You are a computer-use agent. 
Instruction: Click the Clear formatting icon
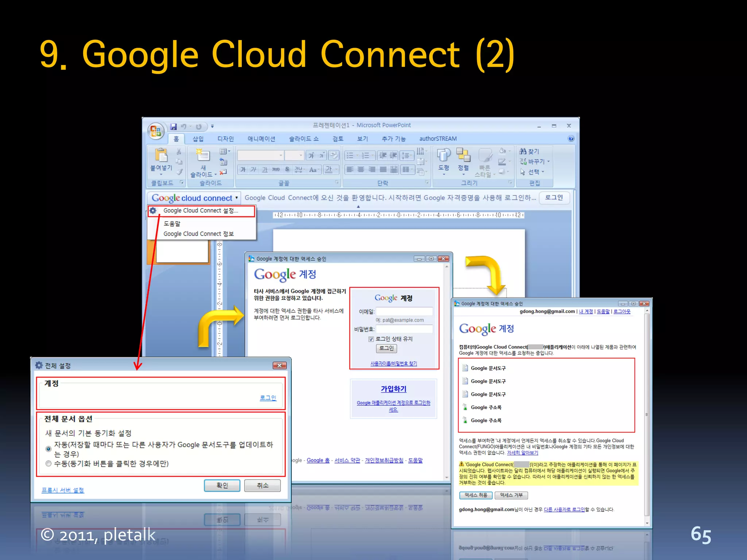[x=334, y=155]
